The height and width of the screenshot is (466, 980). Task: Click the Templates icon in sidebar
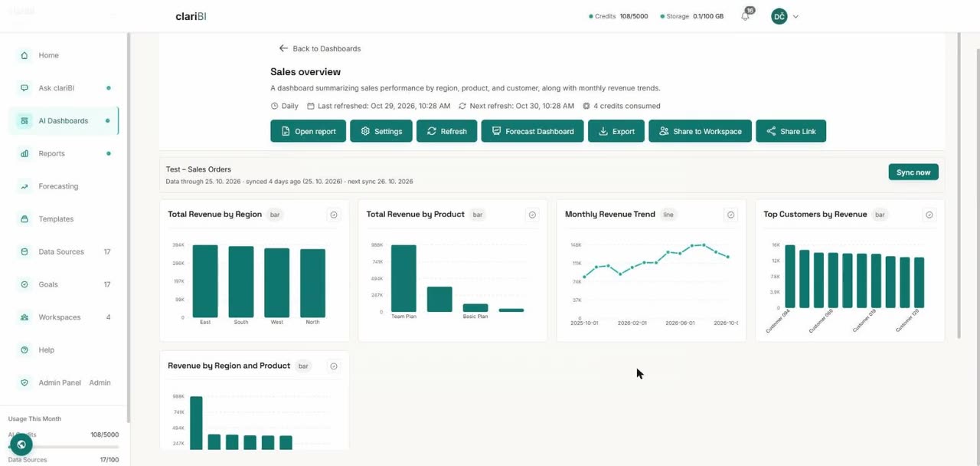coord(24,219)
